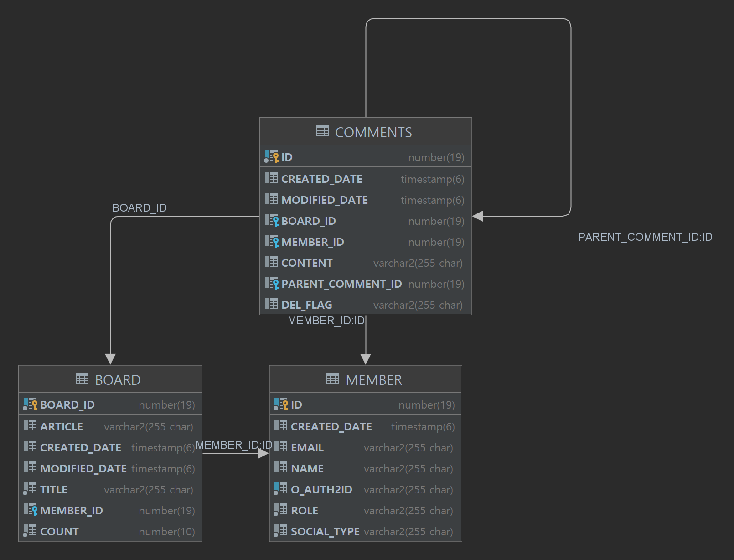The height and width of the screenshot is (560, 734).
Task: Click column icon beside COUNT
Action: (30, 531)
